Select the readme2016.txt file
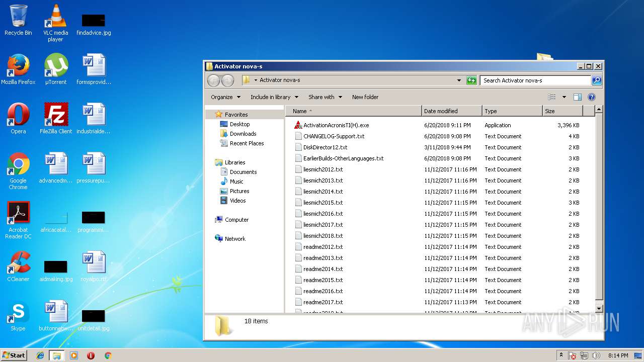 pos(323,291)
